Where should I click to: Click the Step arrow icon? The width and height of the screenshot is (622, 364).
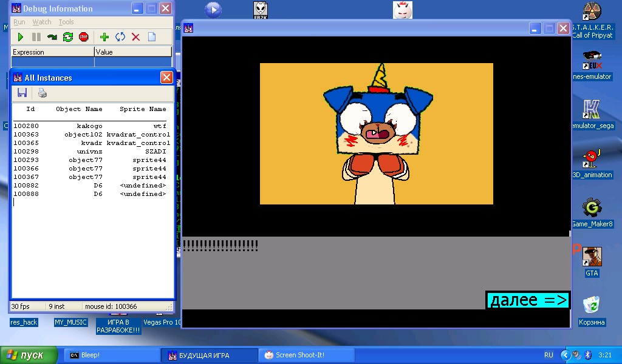pyautogui.click(x=52, y=37)
